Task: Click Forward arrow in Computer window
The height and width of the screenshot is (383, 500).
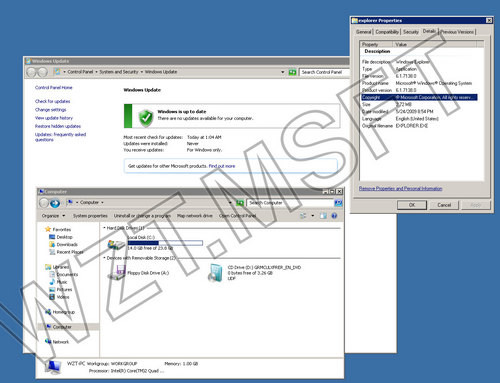Action: click(x=55, y=203)
